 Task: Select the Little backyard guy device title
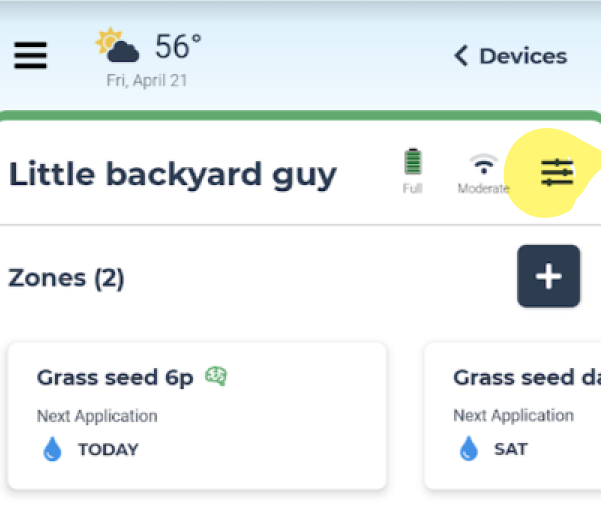pos(172,174)
